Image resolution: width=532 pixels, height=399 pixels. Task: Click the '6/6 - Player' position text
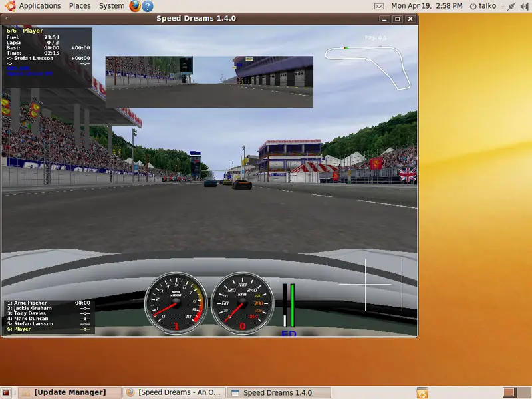tap(25, 31)
